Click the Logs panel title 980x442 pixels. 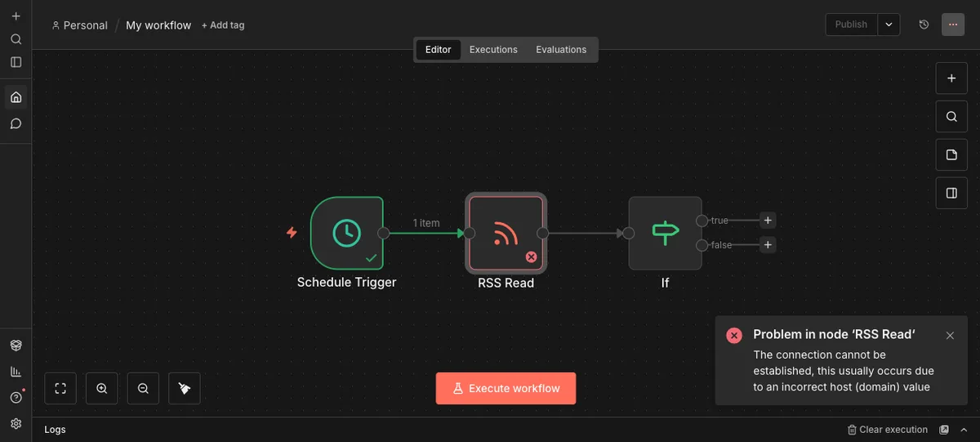(x=55, y=430)
